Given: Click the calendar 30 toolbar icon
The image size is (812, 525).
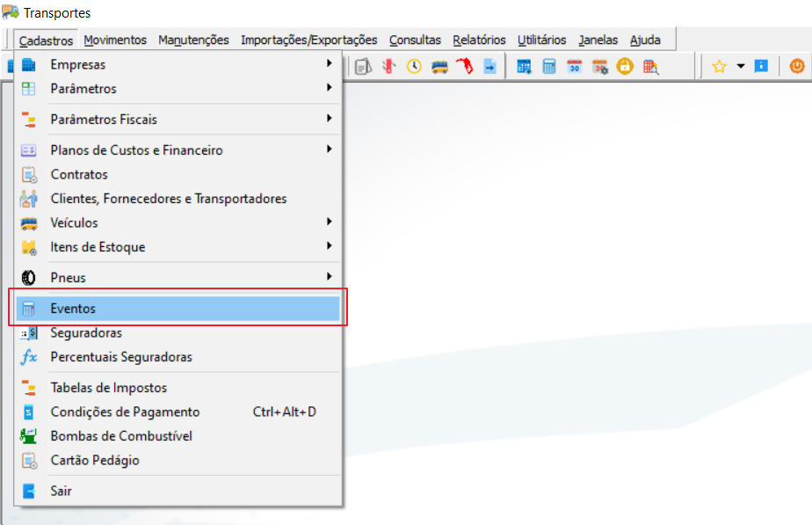Looking at the screenshot, I should click(575, 66).
